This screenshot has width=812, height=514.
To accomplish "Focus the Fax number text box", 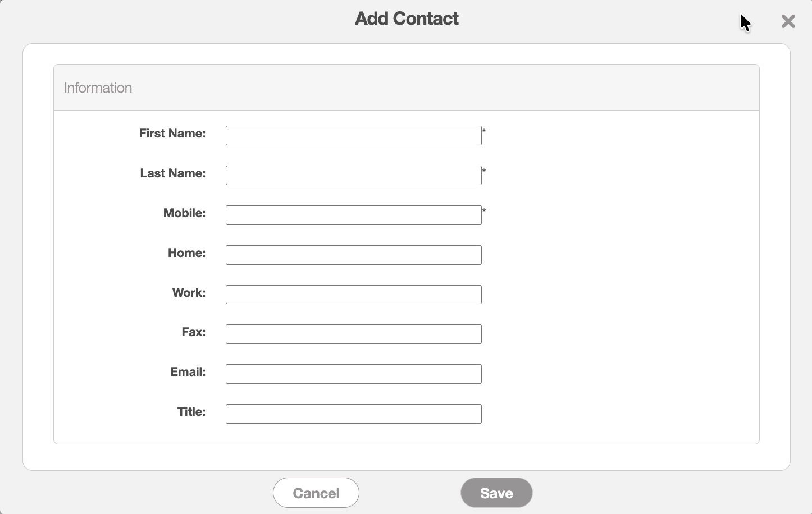I will [353, 334].
